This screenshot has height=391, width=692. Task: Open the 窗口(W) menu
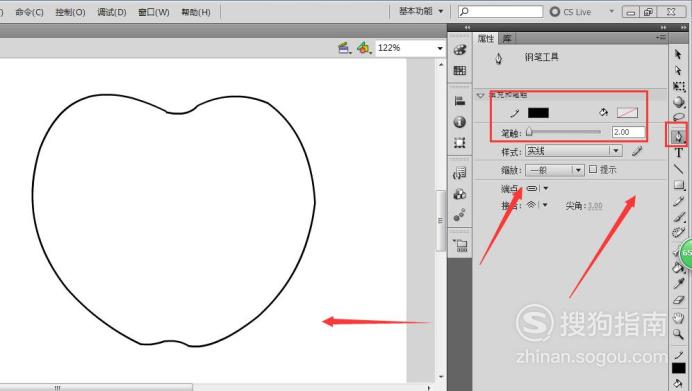154,12
